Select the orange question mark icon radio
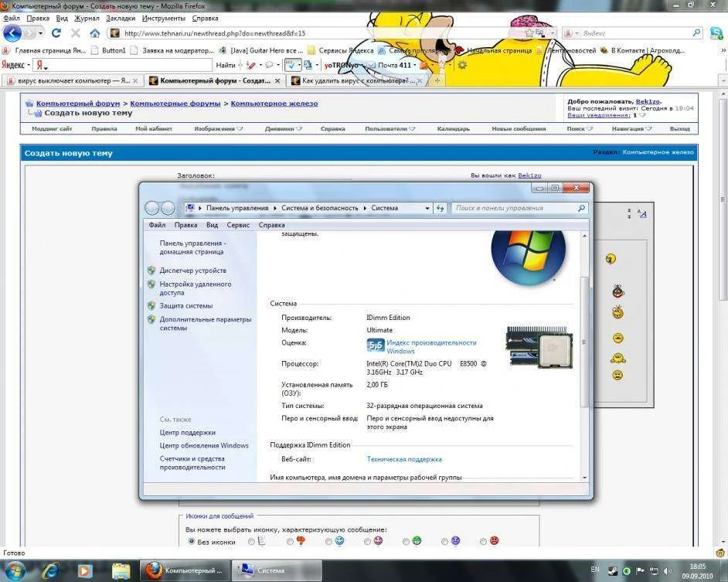The width and height of the screenshot is (728, 582). point(290,541)
